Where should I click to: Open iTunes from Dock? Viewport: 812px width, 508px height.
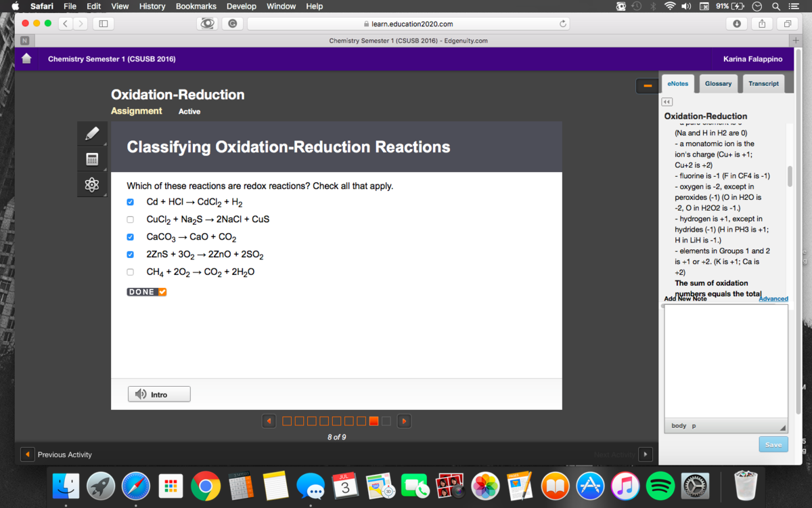(625, 486)
